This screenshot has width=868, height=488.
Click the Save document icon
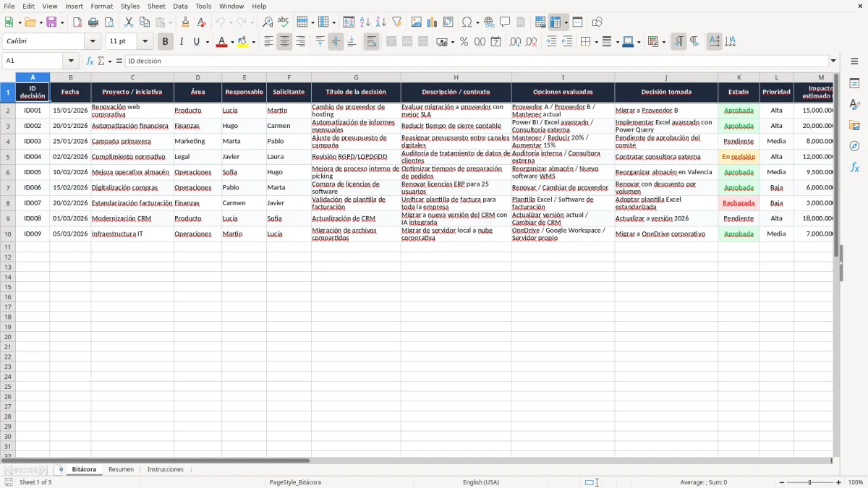[51, 22]
